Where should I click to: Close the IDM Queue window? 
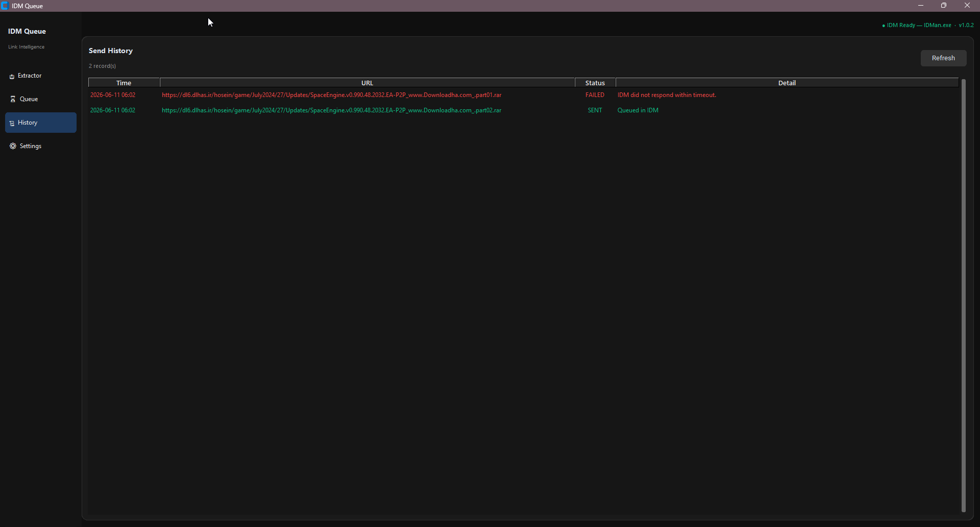[967, 6]
